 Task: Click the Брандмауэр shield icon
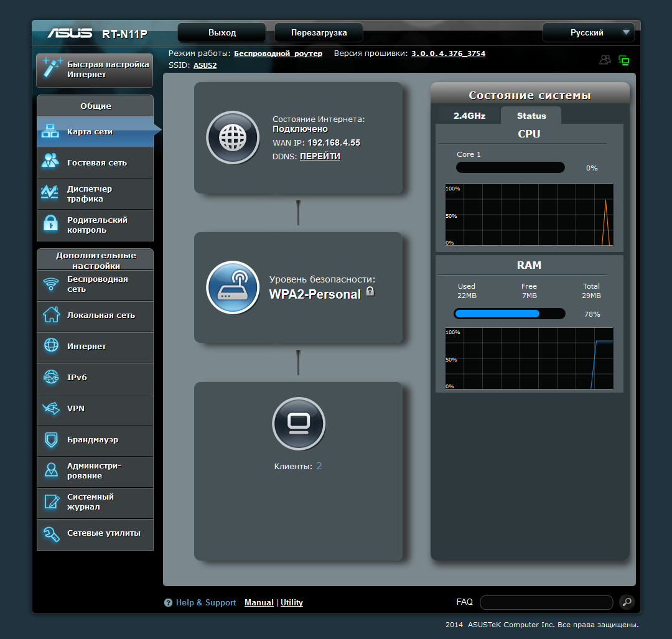(51, 439)
